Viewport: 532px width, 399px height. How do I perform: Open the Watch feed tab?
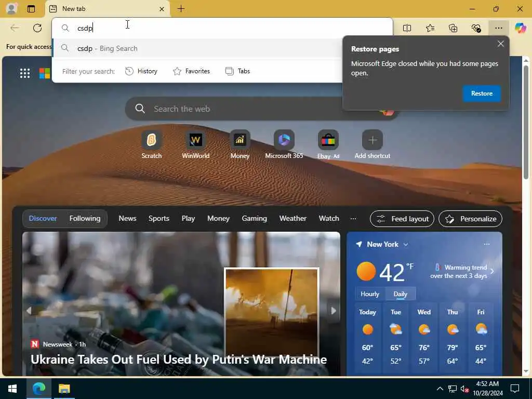[x=329, y=219]
